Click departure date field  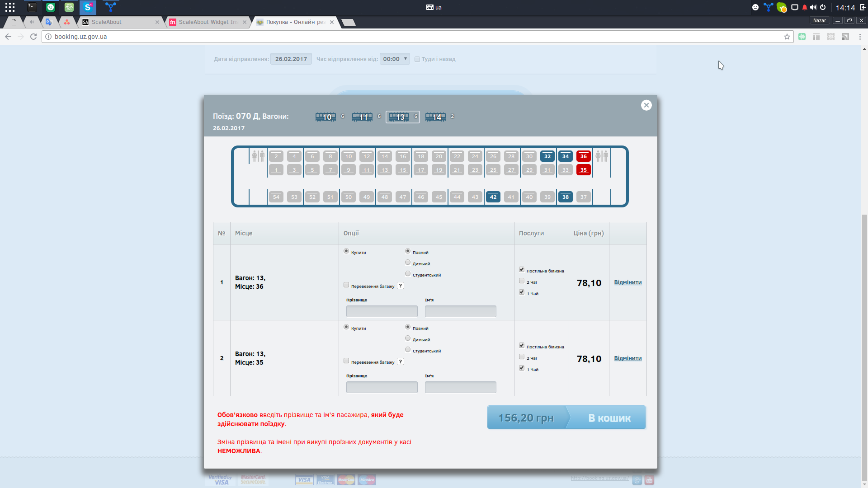click(x=291, y=59)
